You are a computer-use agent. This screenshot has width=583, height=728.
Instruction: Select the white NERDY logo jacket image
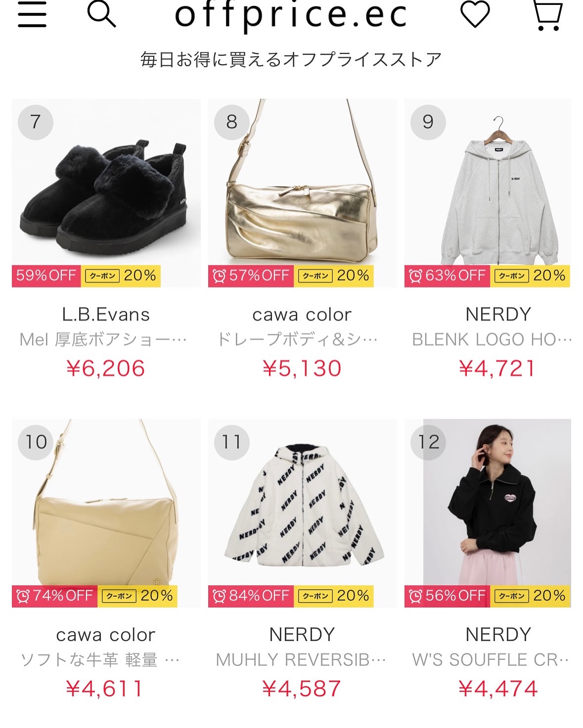pos(303,514)
